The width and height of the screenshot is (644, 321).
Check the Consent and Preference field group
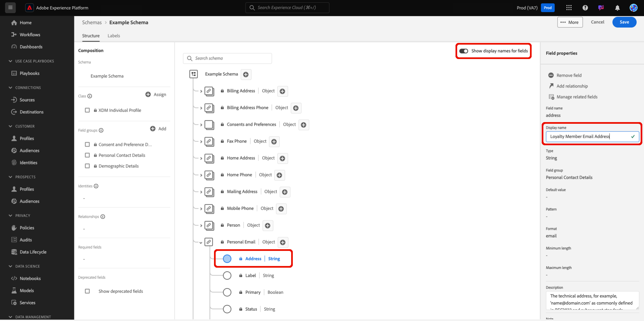[x=87, y=144]
